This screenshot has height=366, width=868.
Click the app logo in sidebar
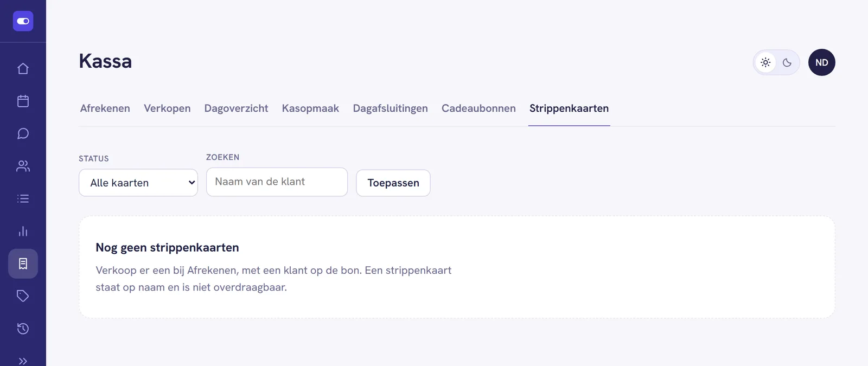23,21
